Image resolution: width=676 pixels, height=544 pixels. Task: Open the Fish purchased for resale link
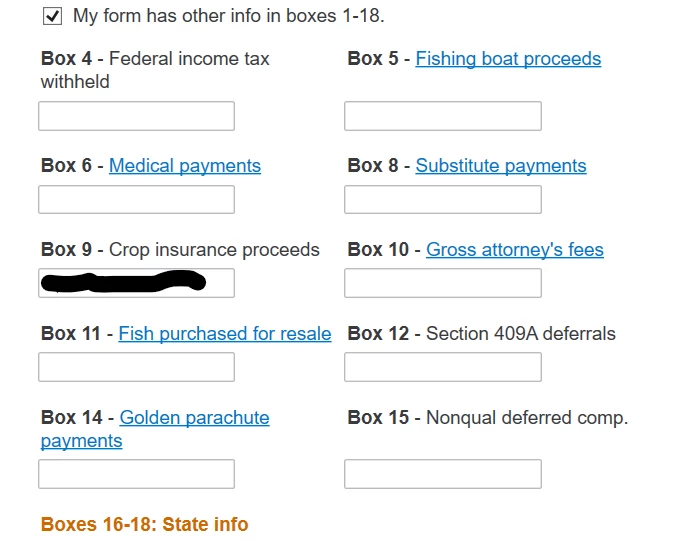(x=225, y=334)
